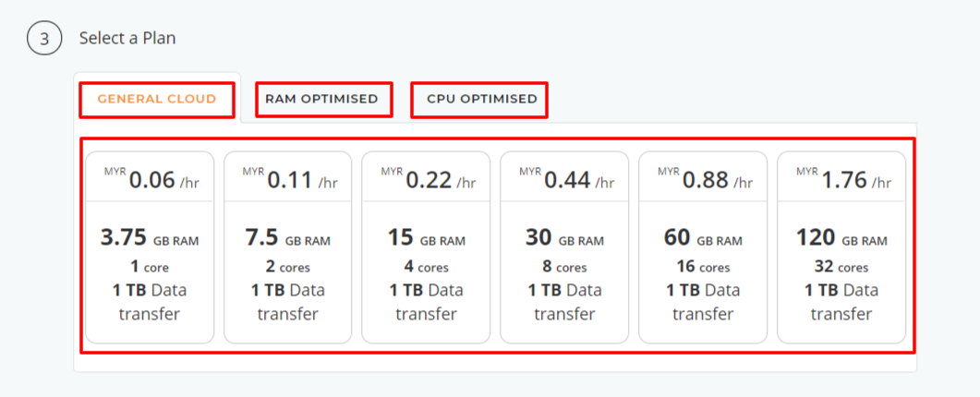980x397 pixels.
Task: Pick the MYR 0.11 /hr price
Action: (289, 180)
